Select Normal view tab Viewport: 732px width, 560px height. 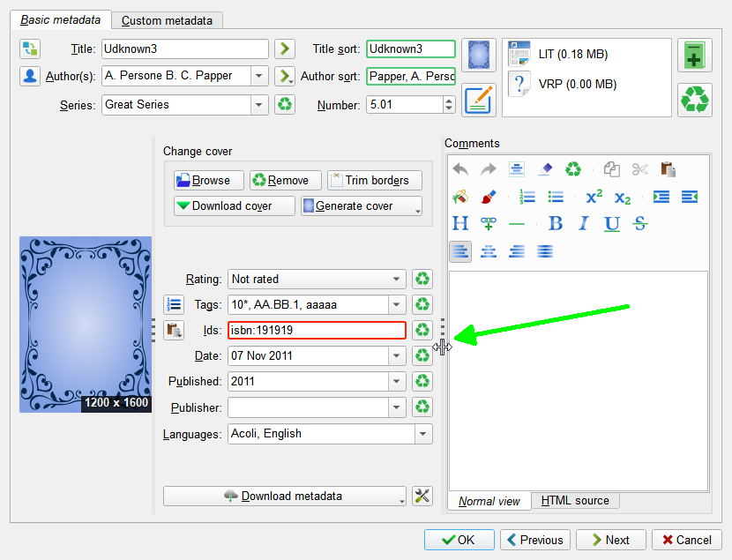click(489, 501)
